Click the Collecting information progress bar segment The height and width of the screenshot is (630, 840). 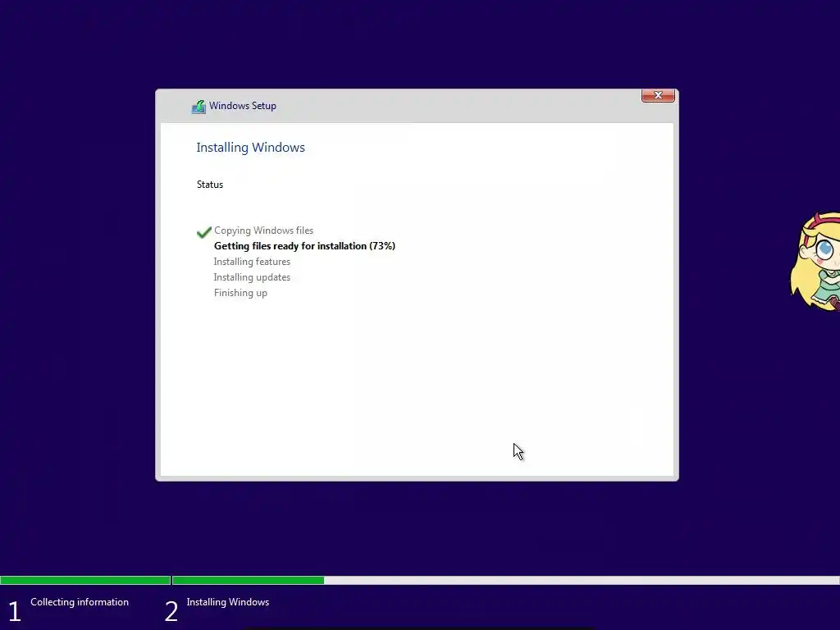coord(85,580)
